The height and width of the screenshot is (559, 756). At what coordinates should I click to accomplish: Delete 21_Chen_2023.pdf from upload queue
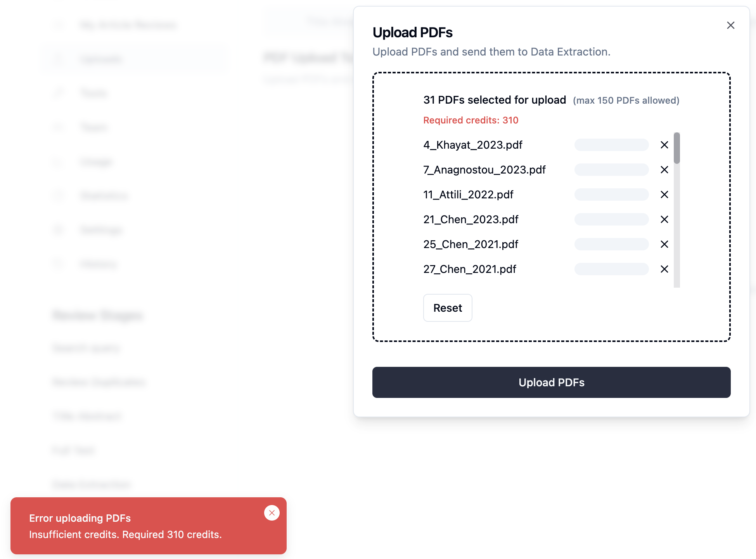pos(664,219)
